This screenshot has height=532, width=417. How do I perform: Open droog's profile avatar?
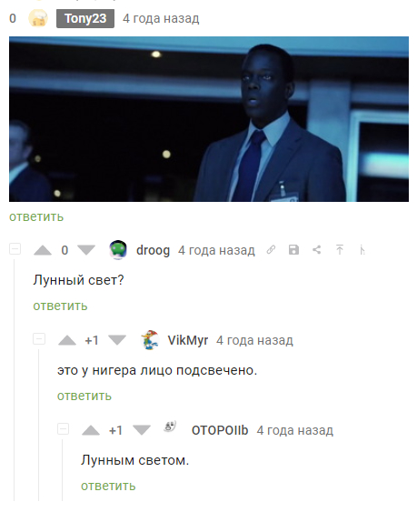pos(118,250)
